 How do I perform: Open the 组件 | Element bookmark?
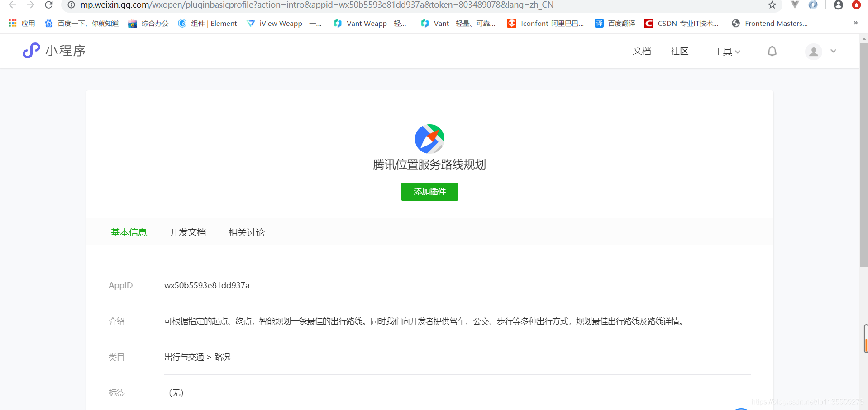208,24
